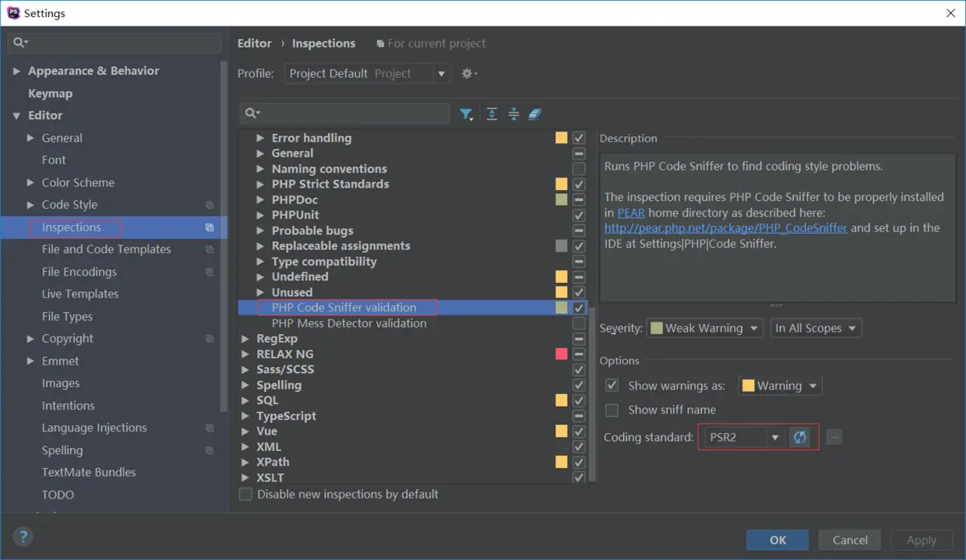The image size is (966, 560).
Task: Click the filter inspections funnel icon
Action: (466, 114)
